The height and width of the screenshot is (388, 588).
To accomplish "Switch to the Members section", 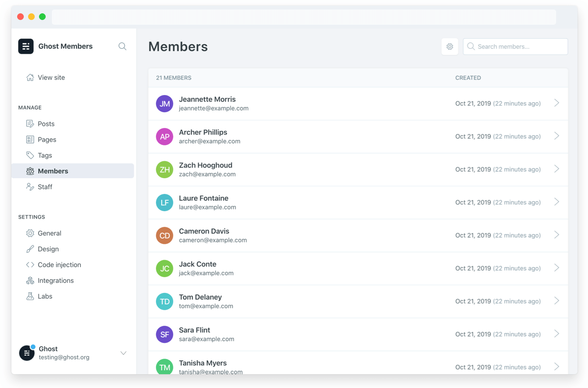I will tap(53, 171).
